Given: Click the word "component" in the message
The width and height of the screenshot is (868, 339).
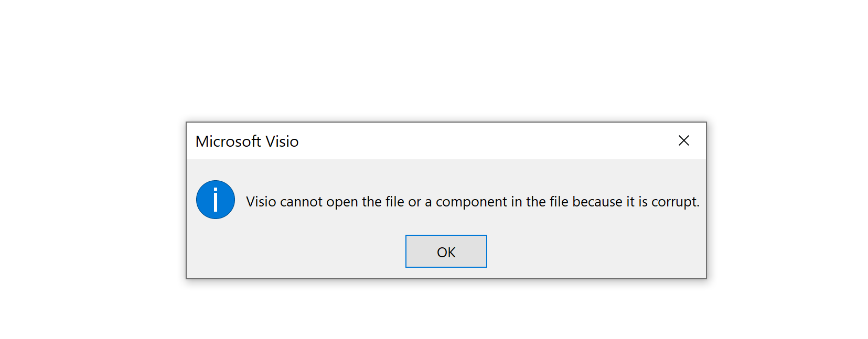Looking at the screenshot, I should coord(471,202).
